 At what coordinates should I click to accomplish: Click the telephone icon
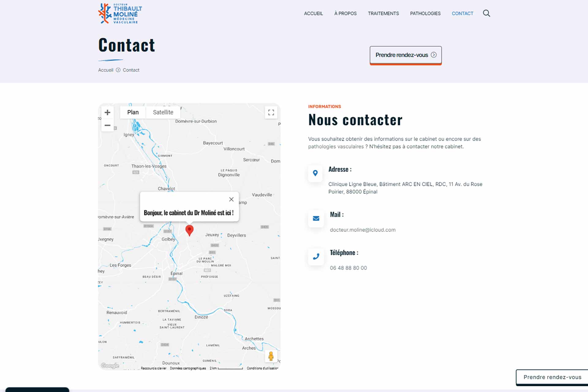click(x=316, y=257)
